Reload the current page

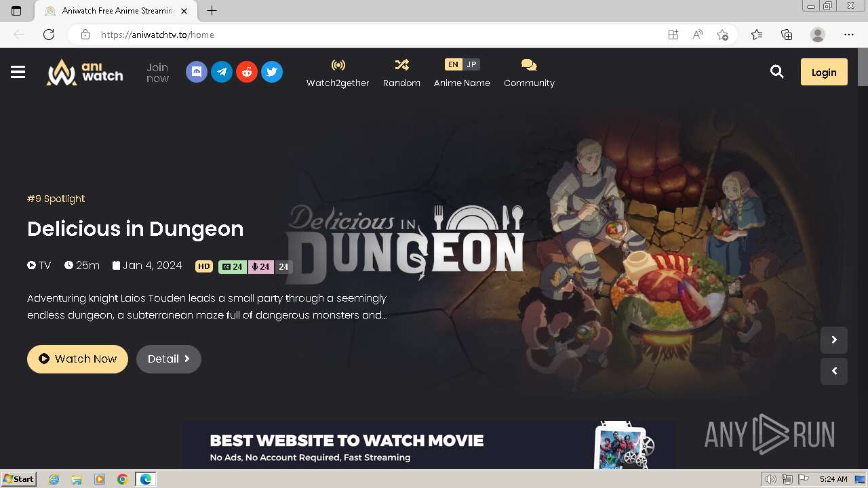(x=49, y=35)
